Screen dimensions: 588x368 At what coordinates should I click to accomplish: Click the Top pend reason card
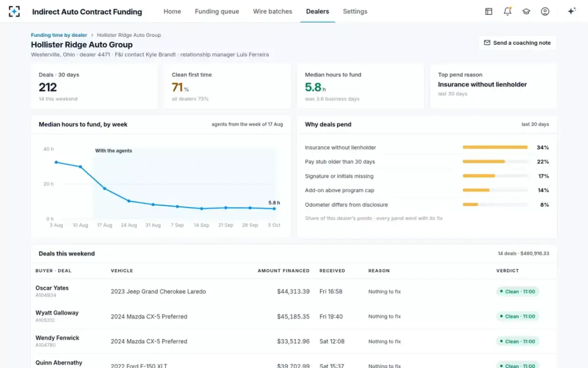(x=493, y=86)
